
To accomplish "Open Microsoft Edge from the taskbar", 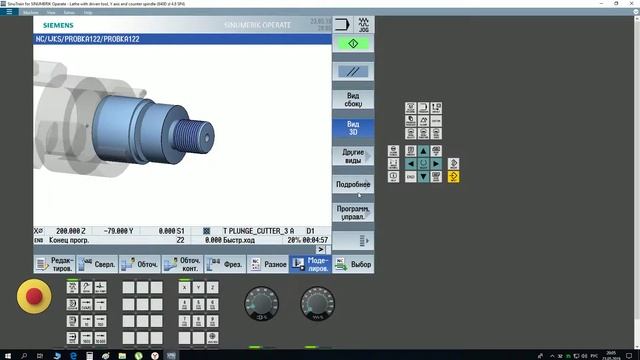I will 73,356.
